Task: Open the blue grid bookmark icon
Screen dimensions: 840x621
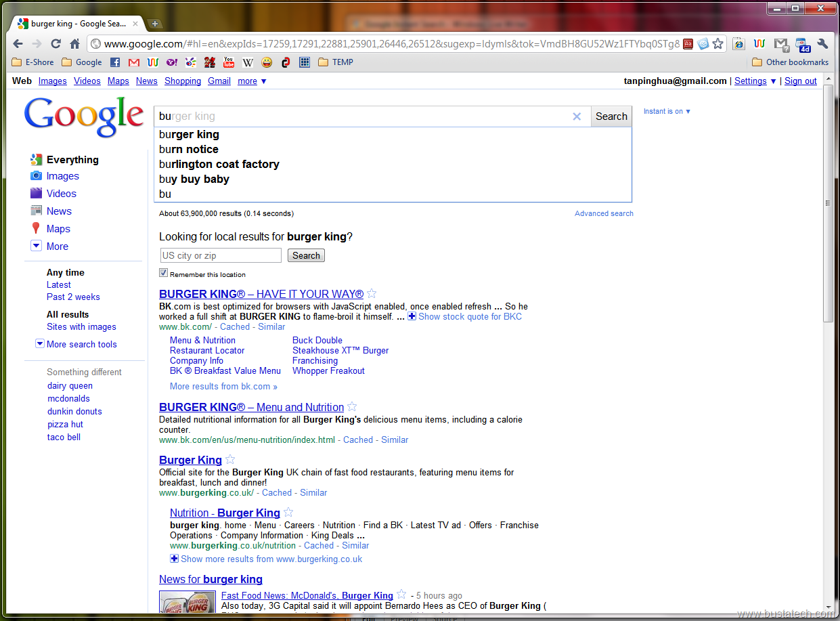Action: [305, 62]
